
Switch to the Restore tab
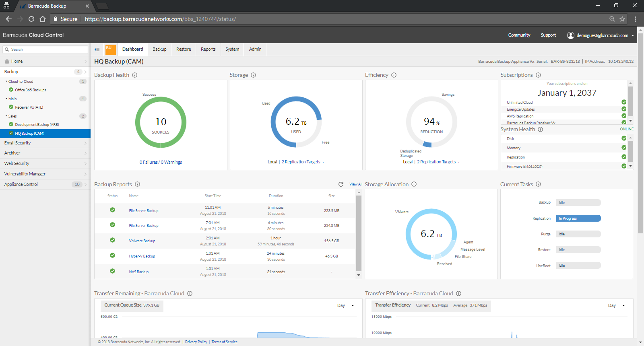(184, 49)
